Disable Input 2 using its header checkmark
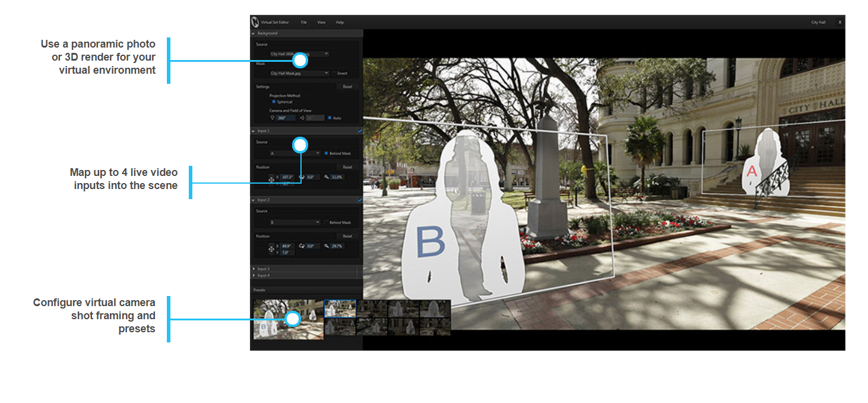This screenshot has height=403, width=868. click(360, 200)
